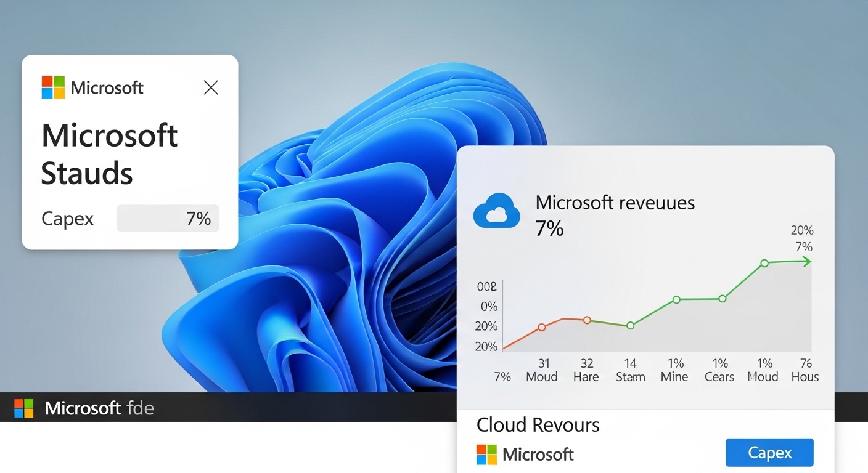Select the highest green chart node at 20%

click(x=763, y=262)
